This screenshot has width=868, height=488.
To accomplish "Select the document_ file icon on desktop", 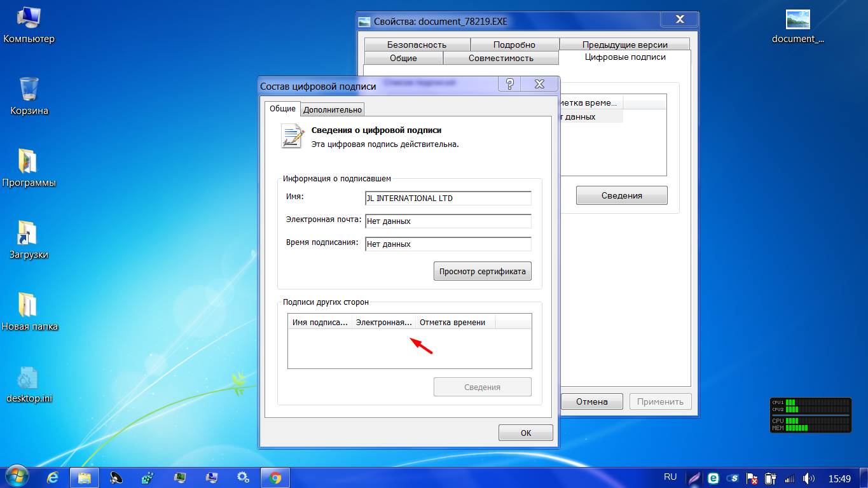I will coord(798,25).
